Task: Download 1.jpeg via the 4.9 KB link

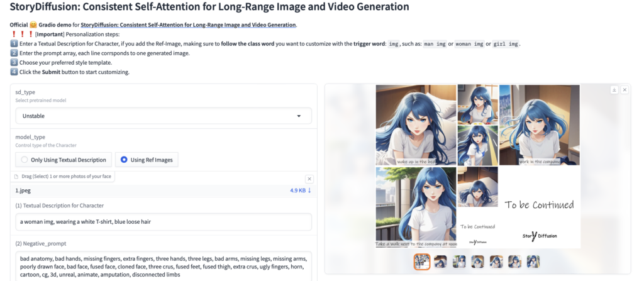Action: (x=301, y=190)
